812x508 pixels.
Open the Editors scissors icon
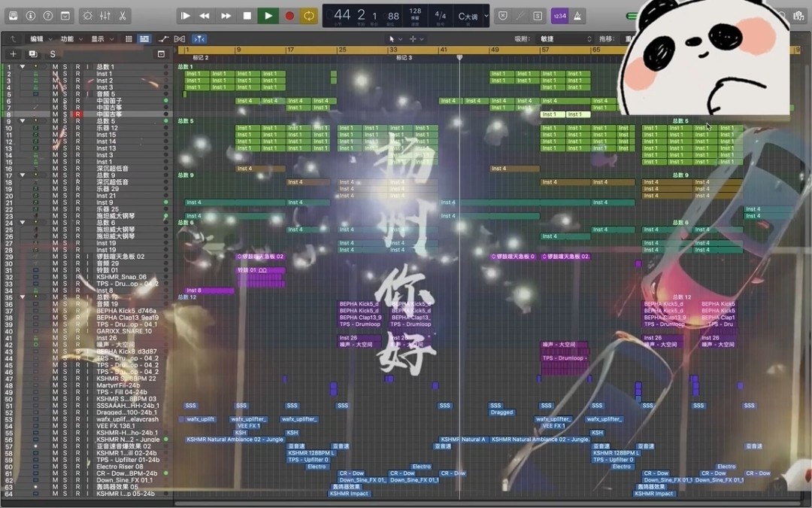click(x=123, y=15)
